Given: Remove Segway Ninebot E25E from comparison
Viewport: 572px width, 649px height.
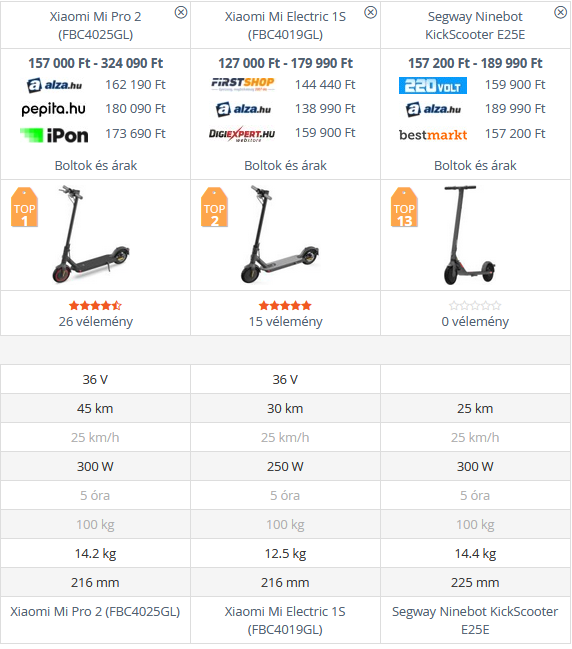Looking at the screenshot, I should pos(560,12).
